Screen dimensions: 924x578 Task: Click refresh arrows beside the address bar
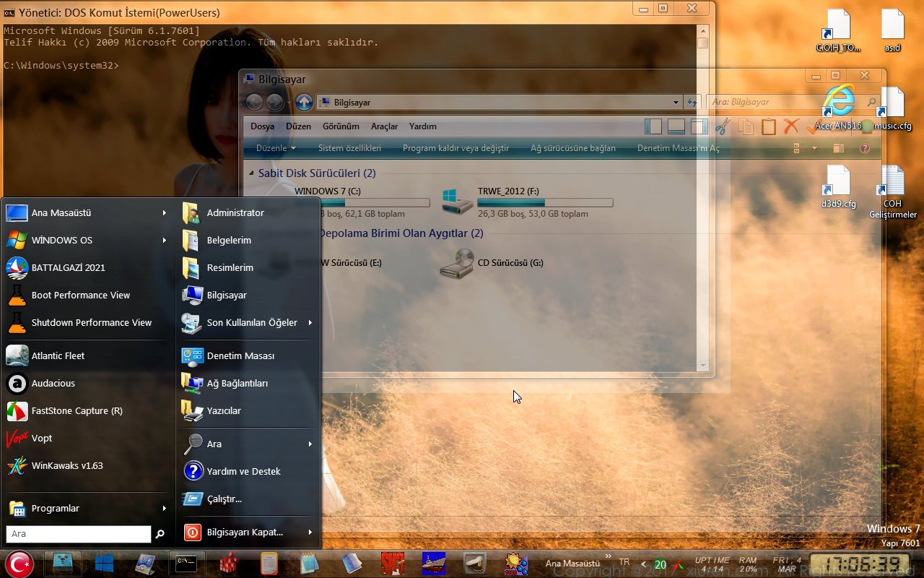click(692, 103)
